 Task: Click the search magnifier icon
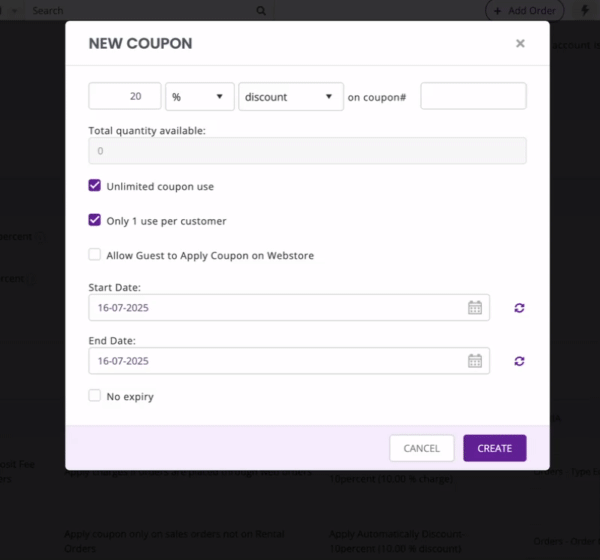coord(261,11)
